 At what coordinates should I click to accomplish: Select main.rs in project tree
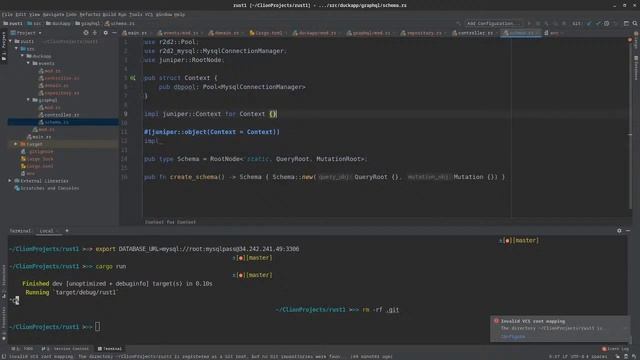click(x=39, y=137)
